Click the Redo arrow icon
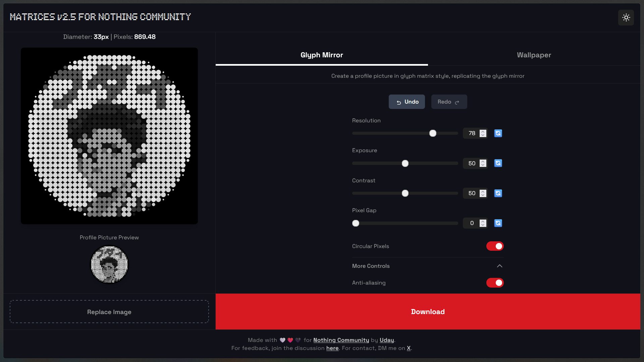 pos(458,102)
